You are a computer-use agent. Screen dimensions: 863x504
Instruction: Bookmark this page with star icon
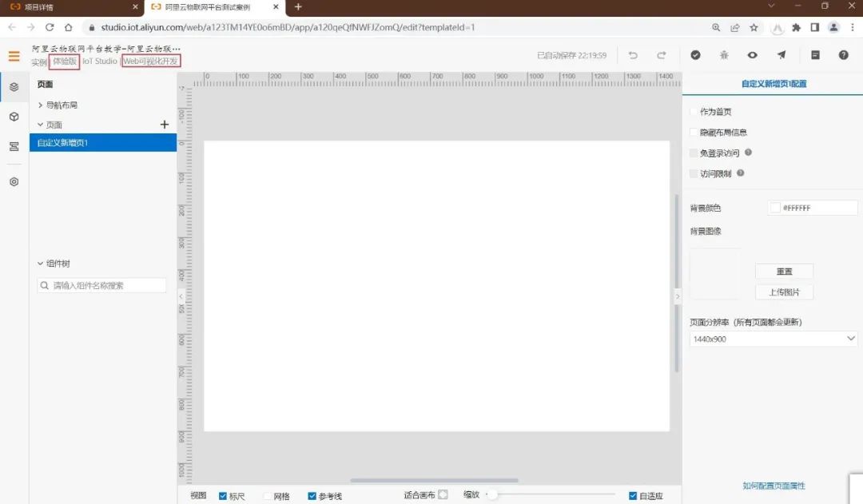click(754, 27)
